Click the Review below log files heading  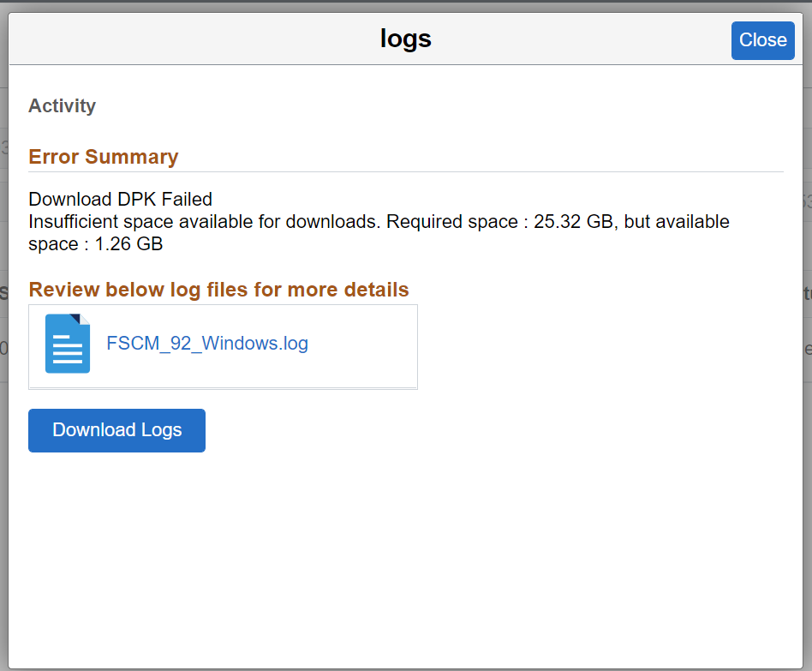(x=218, y=290)
